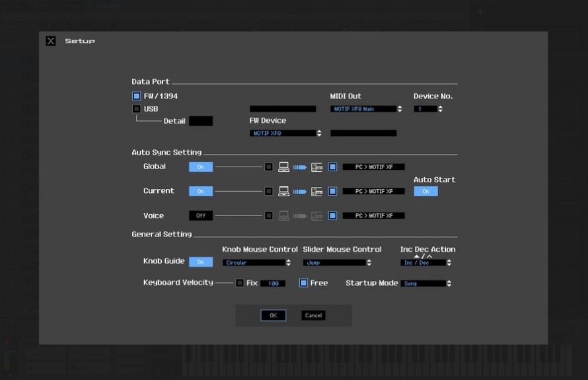This screenshot has width=588, height=380.
Task: Click the laptop icon in Current row
Action: click(x=283, y=192)
